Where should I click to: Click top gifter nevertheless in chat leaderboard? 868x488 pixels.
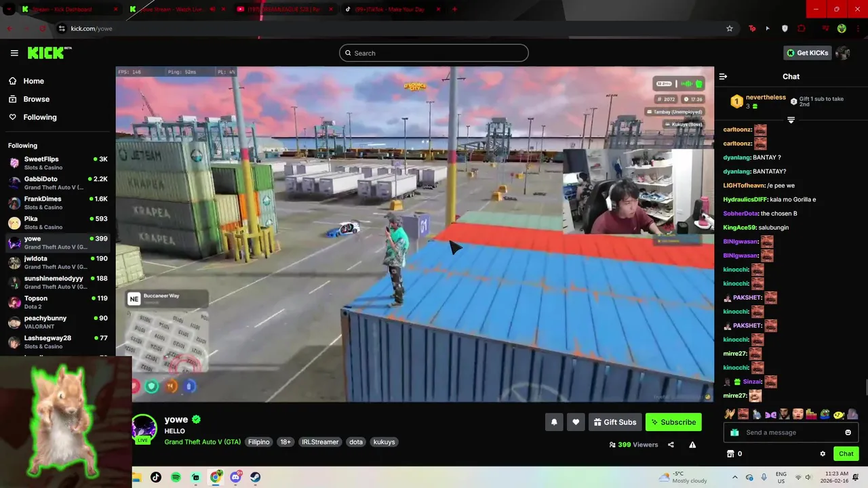[766, 98]
